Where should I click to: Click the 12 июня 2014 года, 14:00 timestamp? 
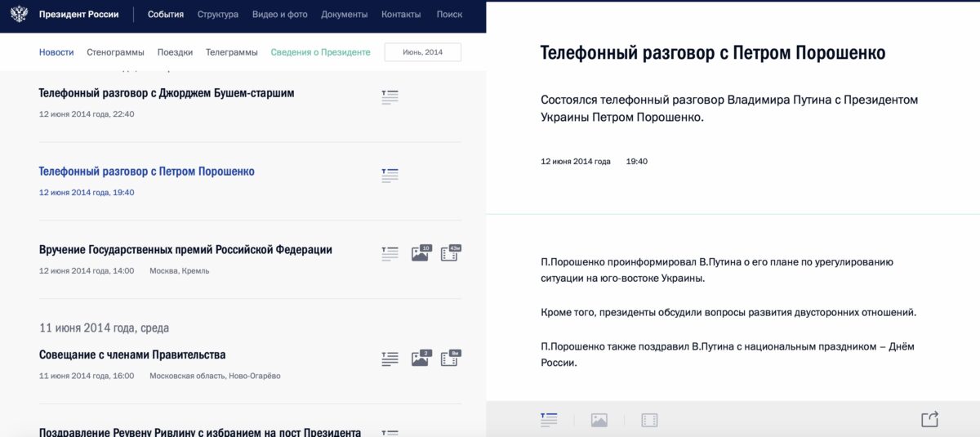coord(87,271)
